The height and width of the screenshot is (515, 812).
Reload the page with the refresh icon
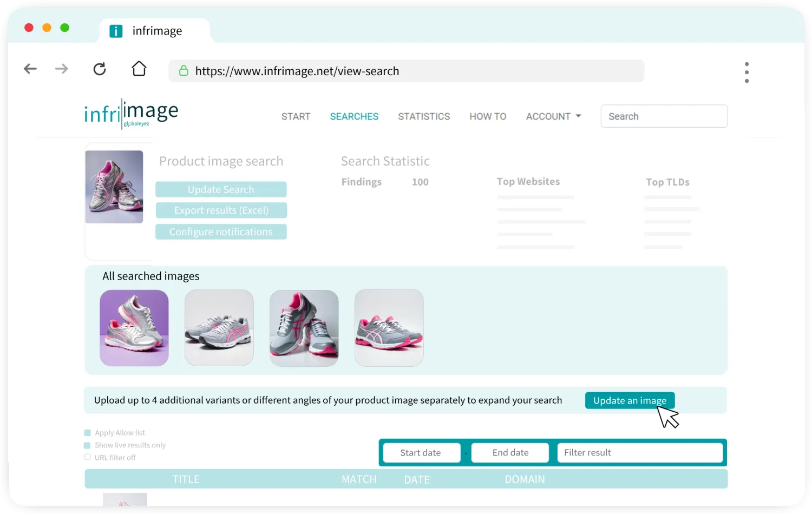pyautogui.click(x=100, y=69)
